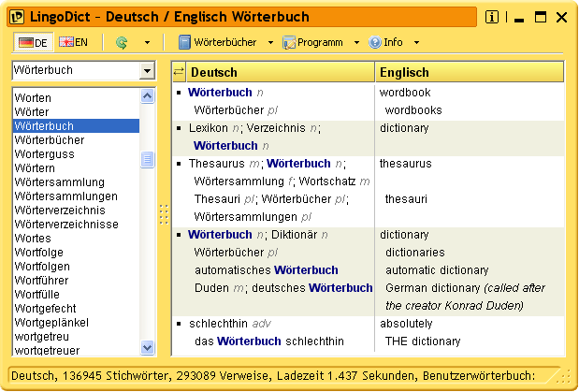Click the Info help icon

375,42
